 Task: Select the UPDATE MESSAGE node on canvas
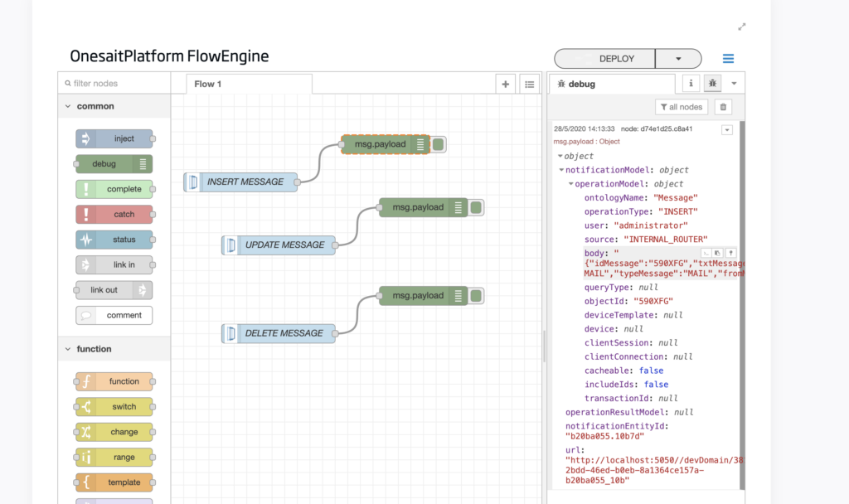(x=279, y=245)
